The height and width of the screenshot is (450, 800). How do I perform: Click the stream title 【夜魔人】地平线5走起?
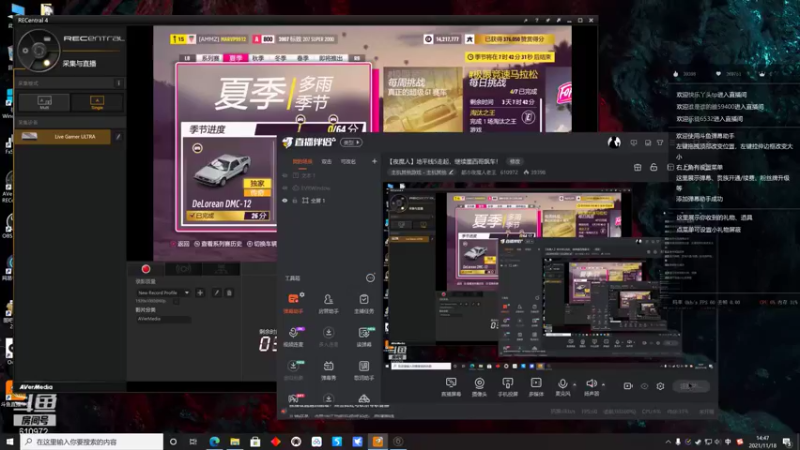(x=443, y=161)
